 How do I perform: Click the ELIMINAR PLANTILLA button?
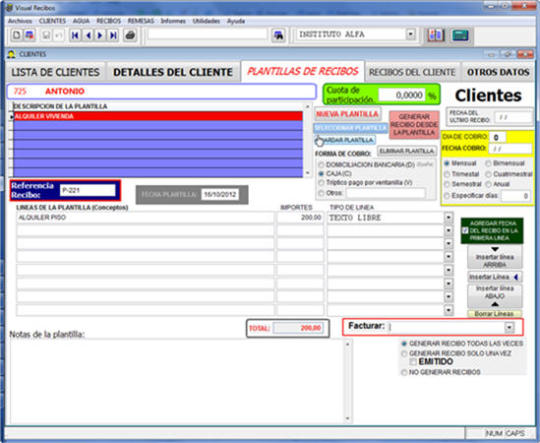click(x=407, y=151)
